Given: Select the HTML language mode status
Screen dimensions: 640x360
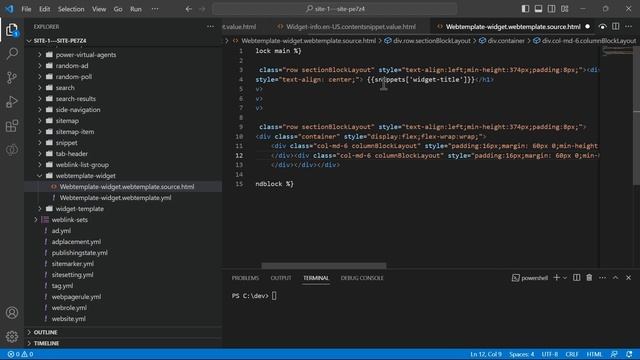Looking at the screenshot, I should click(594, 354).
